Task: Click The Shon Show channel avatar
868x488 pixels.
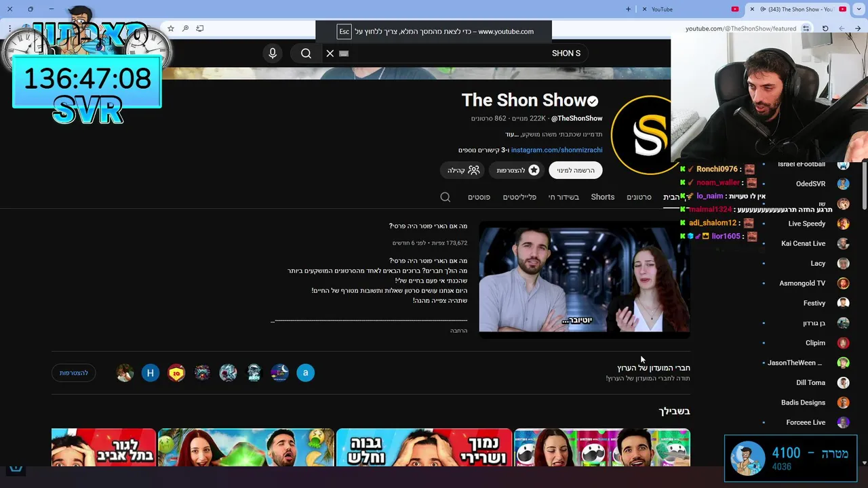Action: pyautogui.click(x=641, y=136)
